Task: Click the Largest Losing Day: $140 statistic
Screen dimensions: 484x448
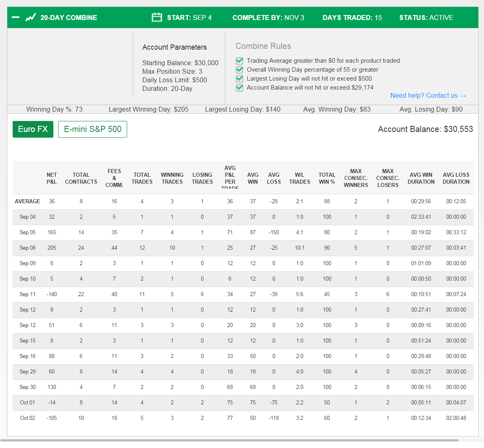Action: 243,109
